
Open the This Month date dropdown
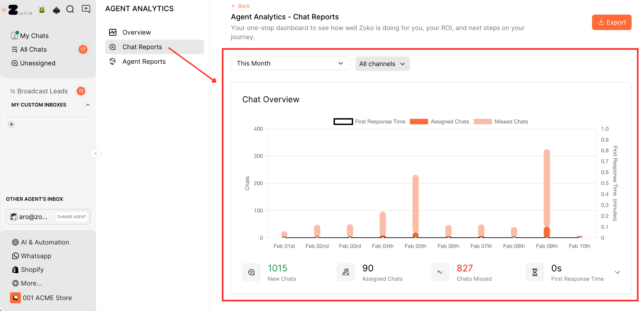point(290,64)
